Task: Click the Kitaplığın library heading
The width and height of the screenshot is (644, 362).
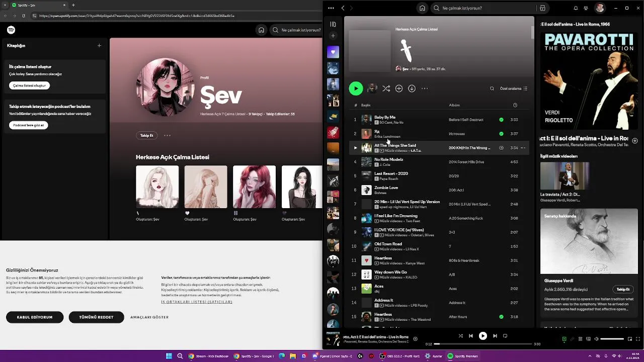Action: point(16,45)
